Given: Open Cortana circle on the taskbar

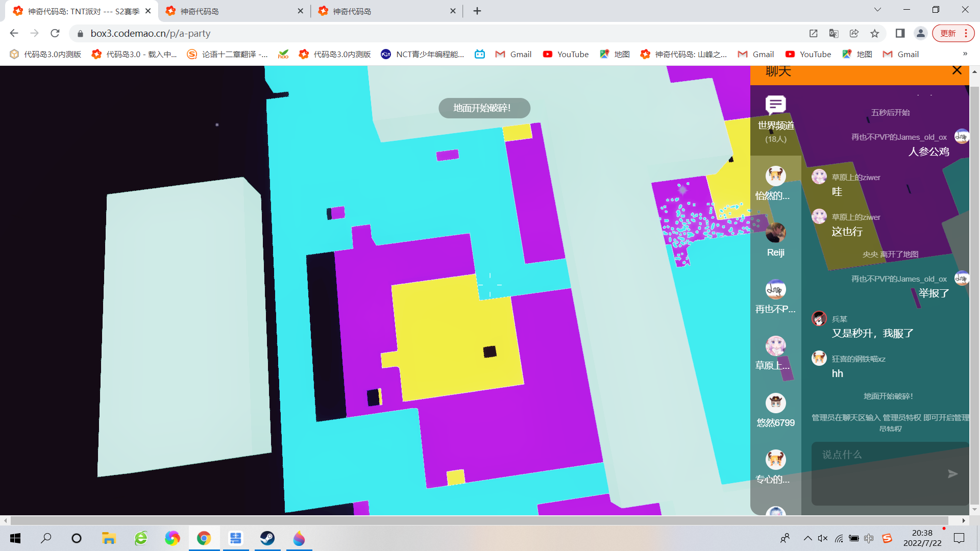Looking at the screenshot, I should [x=77, y=538].
